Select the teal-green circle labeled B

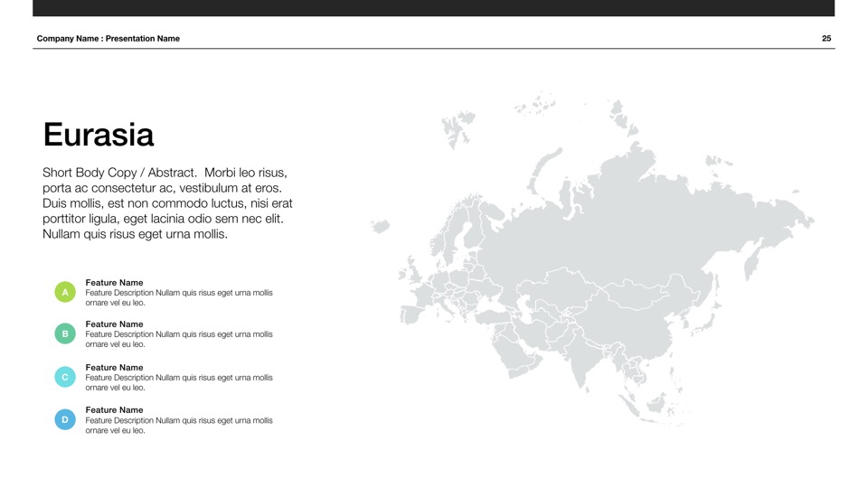point(65,334)
